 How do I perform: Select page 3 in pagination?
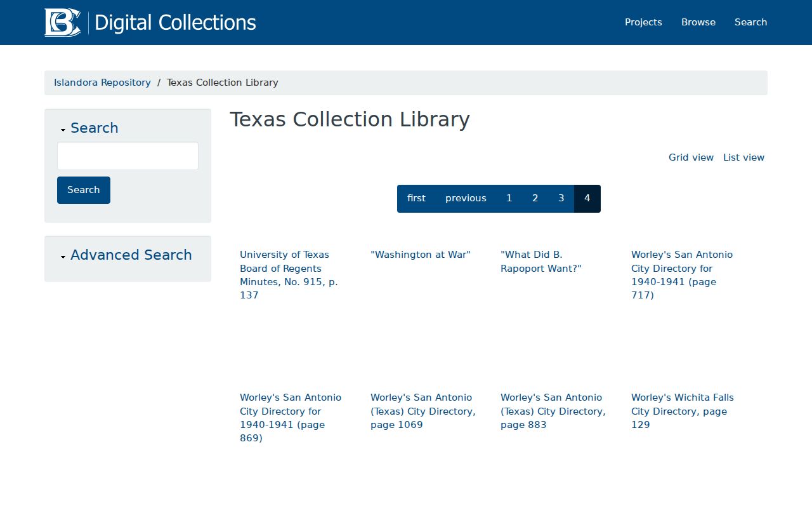click(x=561, y=199)
